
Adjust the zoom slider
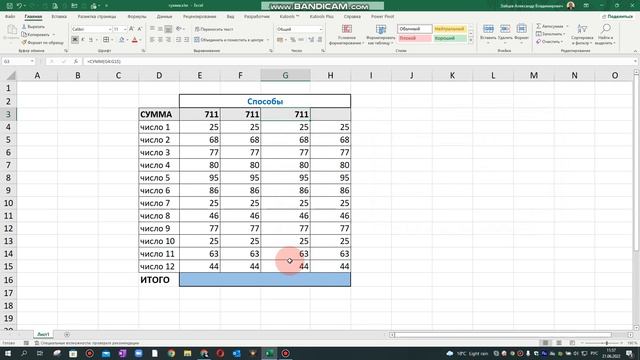pos(607,343)
